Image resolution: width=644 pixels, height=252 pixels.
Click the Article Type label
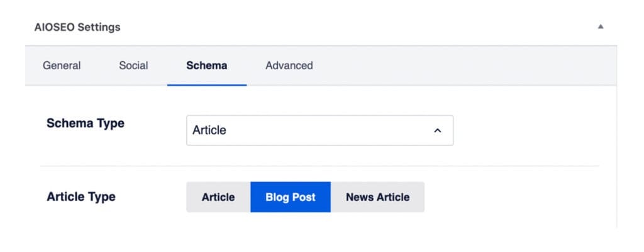click(81, 197)
